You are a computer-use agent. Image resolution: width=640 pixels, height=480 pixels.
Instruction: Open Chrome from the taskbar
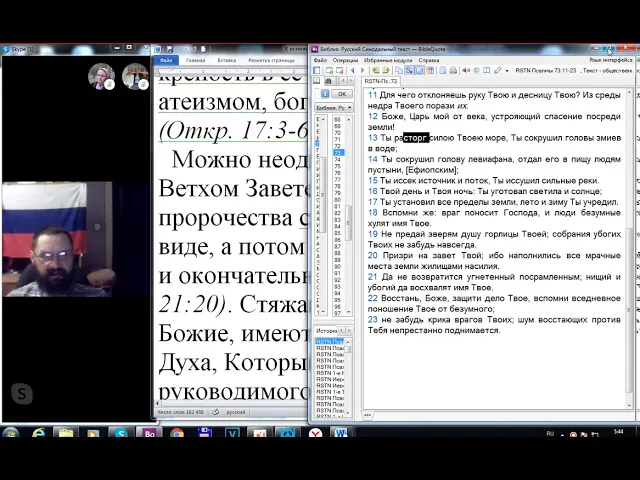(177, 433)
